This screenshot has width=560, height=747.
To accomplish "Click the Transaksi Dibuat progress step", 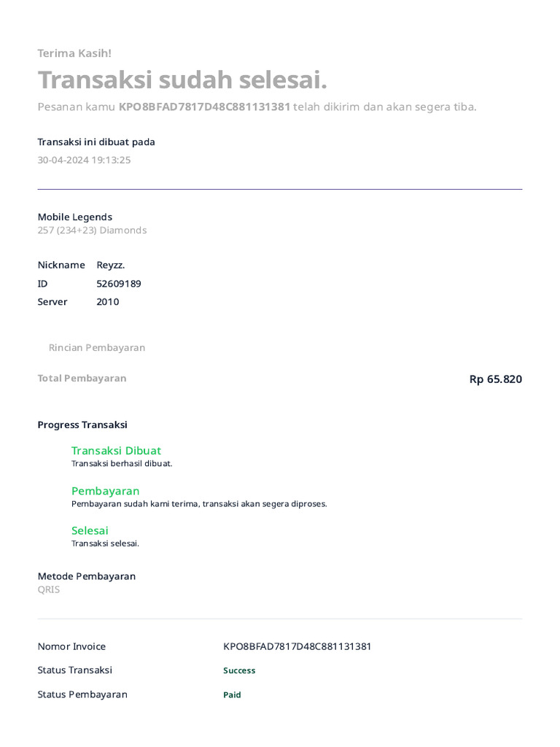I will click(x=116, y=451).
